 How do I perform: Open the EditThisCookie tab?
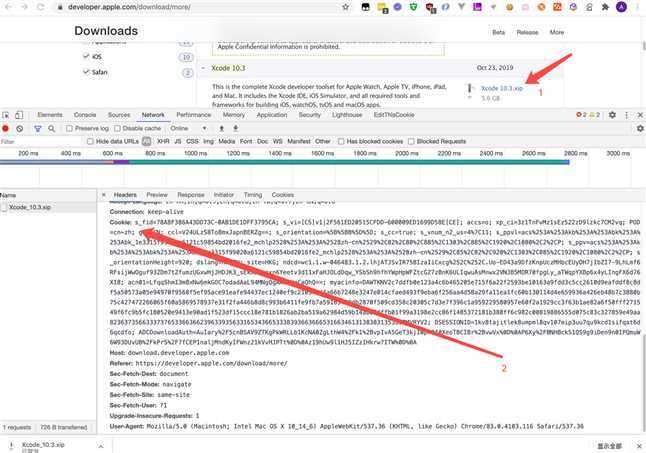pyautogui.click(x=394, y=115)
